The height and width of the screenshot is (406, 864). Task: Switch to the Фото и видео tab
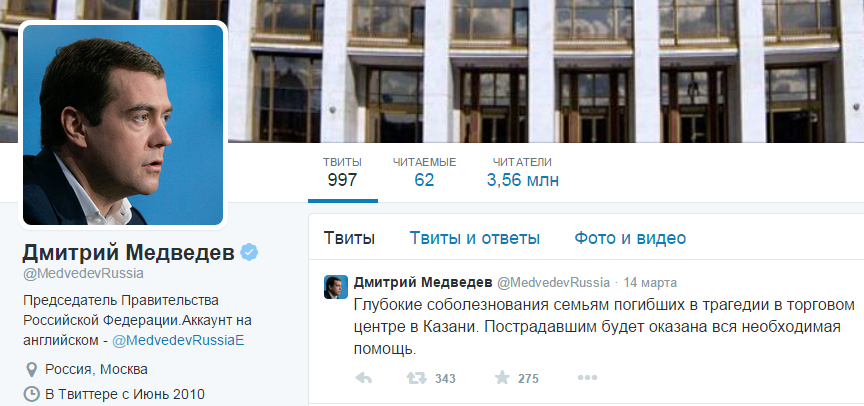click(x=630, y=239)
